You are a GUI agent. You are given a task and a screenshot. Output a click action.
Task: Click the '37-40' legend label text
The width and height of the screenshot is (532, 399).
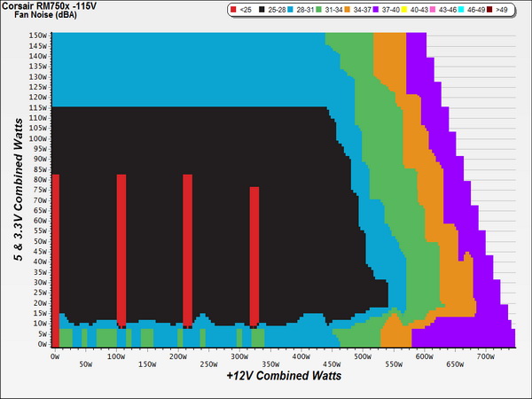(390, 10)
